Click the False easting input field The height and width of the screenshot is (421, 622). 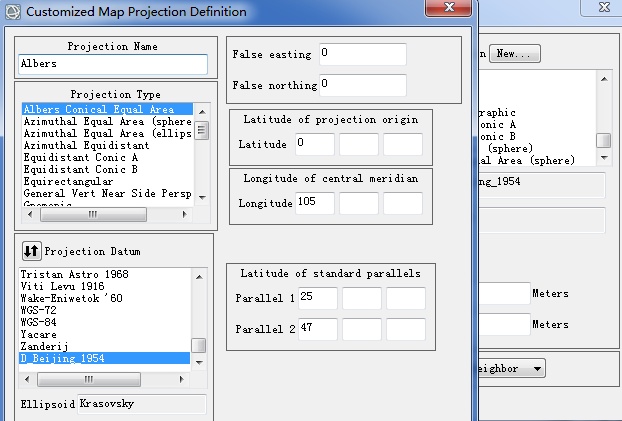tap(363, 54)
